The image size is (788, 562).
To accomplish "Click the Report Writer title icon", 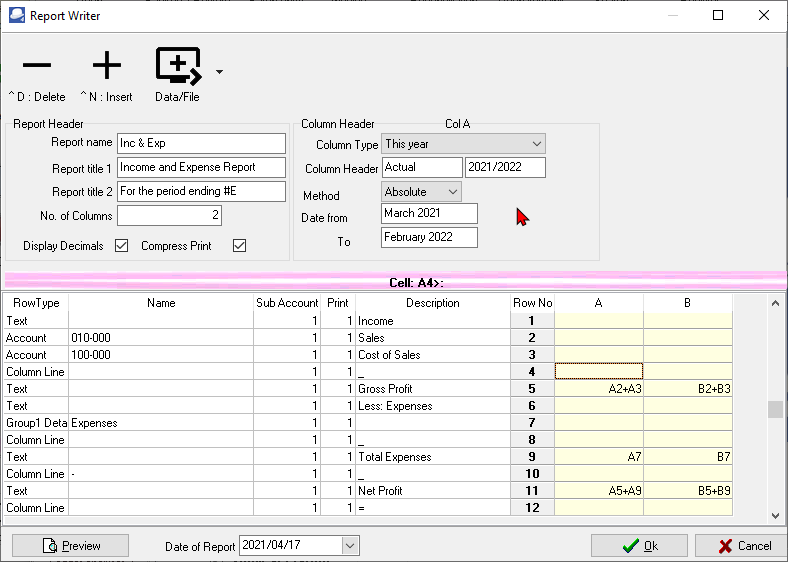I will pos(17,16).
